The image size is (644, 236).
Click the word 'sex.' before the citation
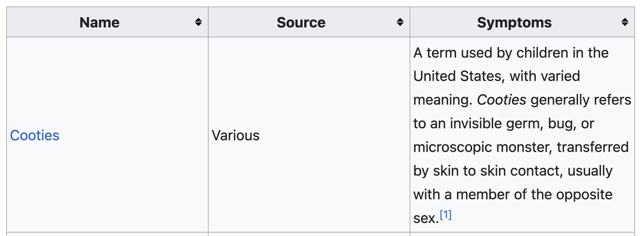tap(426, 218)
